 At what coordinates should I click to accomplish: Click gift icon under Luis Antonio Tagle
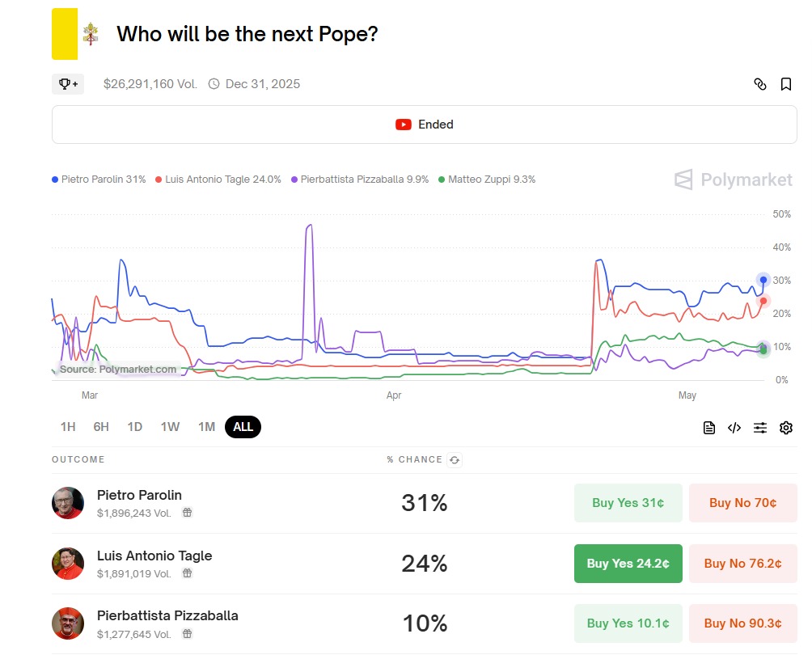pos(187,573)
